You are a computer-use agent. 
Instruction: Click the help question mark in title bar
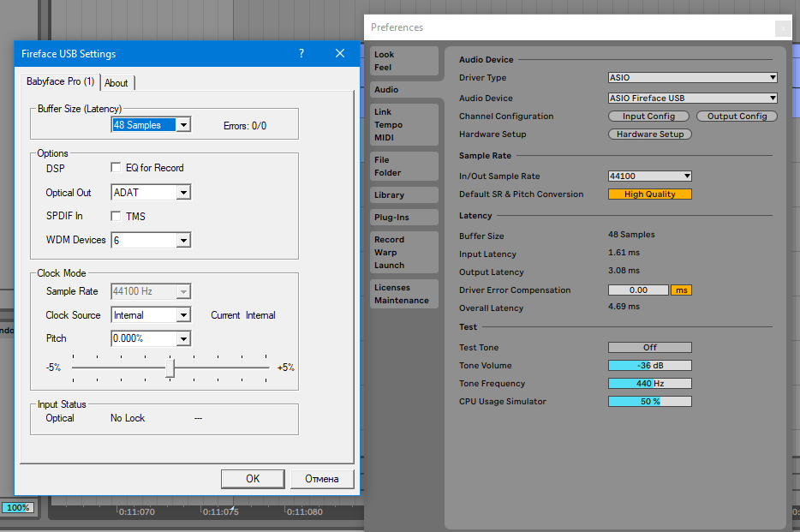[x=301, y=54]
